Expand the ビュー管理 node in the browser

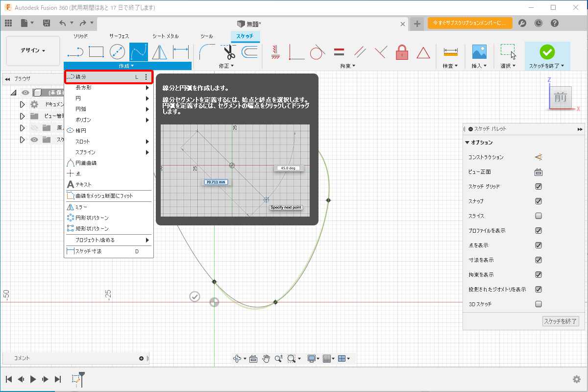pos(22,116)
